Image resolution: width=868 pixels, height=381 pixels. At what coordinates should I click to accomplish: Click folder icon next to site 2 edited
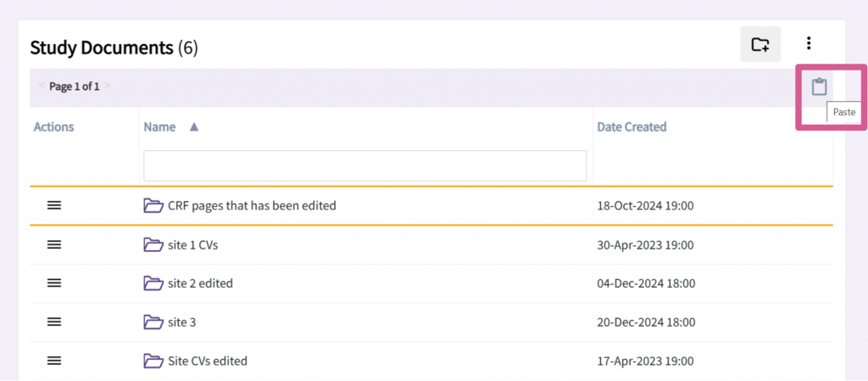(x=153, y=283)
